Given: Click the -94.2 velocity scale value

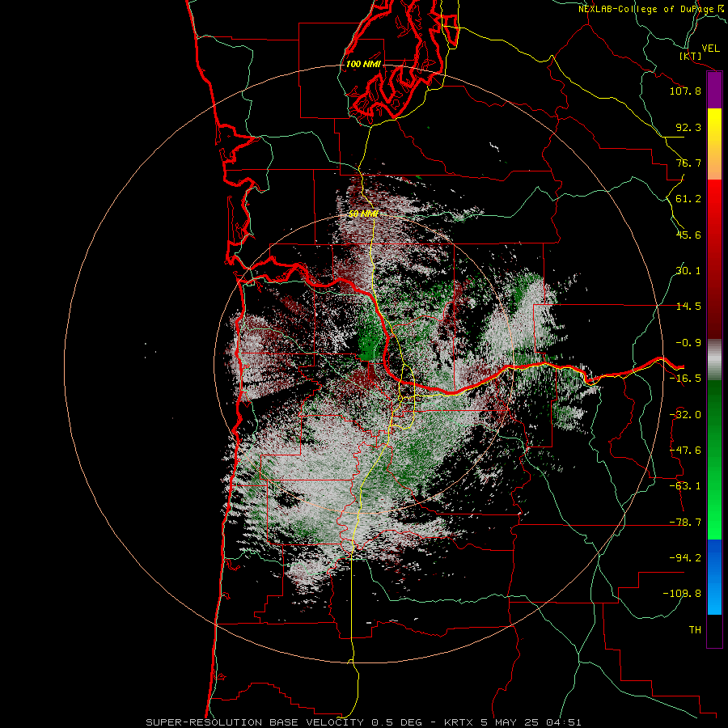Looking at the screenshot, I should (x=685, y=558).
